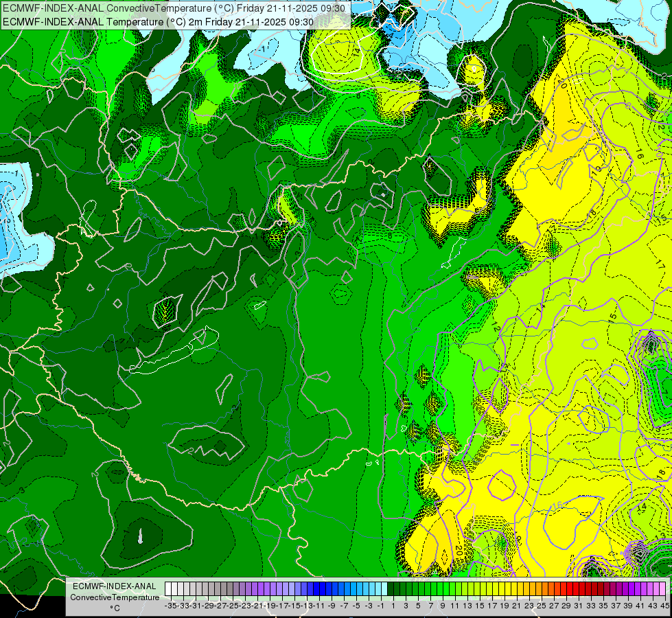Click the Temperature 2m title line at the top
Image resolution: width=672 pixels, height=618 pixels.
[158, 22]
